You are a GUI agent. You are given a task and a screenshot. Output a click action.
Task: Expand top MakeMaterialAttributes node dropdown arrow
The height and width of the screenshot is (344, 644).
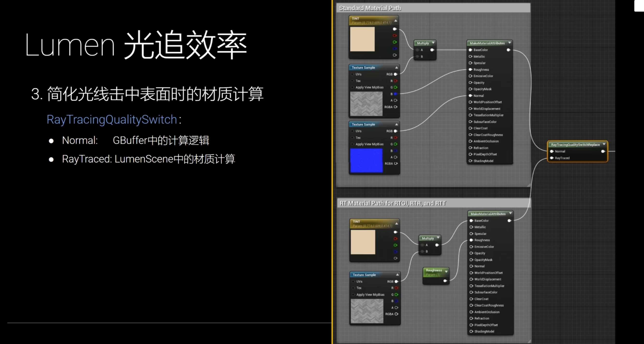pyautogui.click(x=510, y=43)
